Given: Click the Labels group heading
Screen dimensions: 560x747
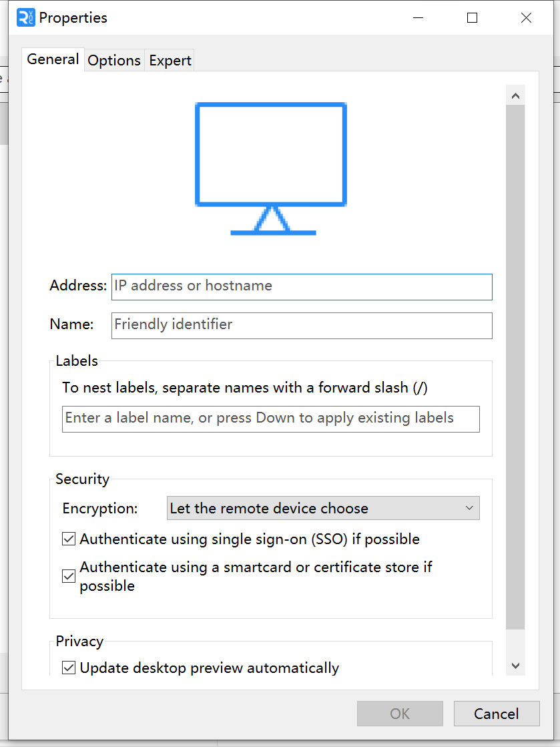Looking at the screenshot, I should [x=77, y=360].
